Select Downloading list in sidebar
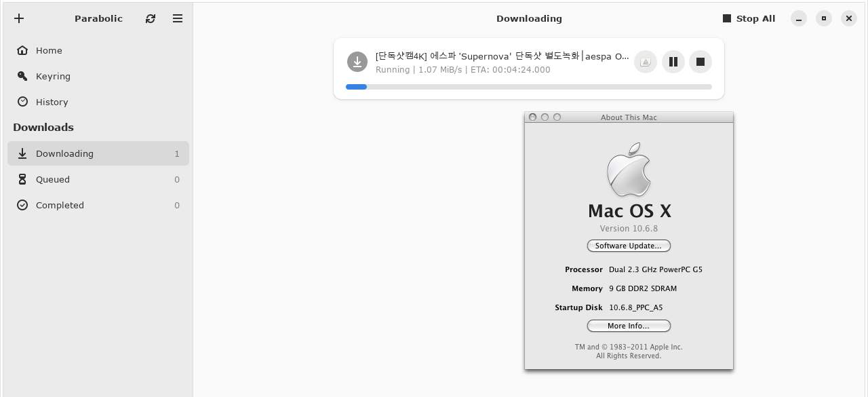Viewport: 868px width, 397px height. pyautogui.click(x=98, y=153)
